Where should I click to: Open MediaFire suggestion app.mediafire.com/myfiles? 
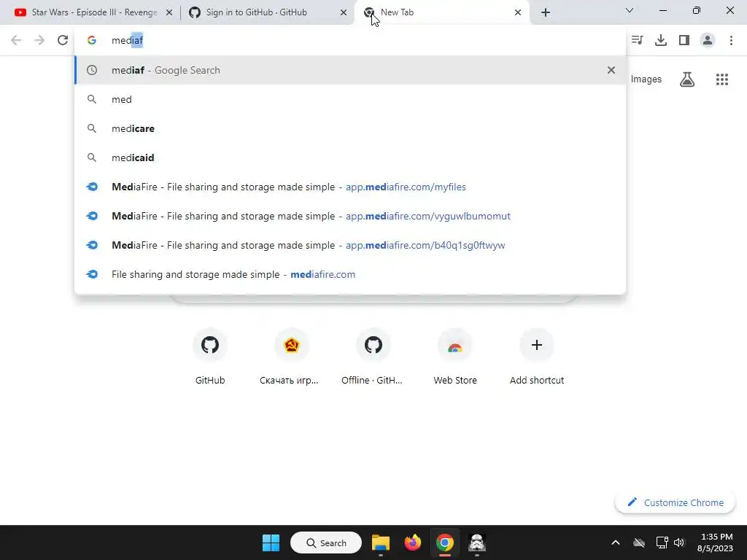click(350, 187)
